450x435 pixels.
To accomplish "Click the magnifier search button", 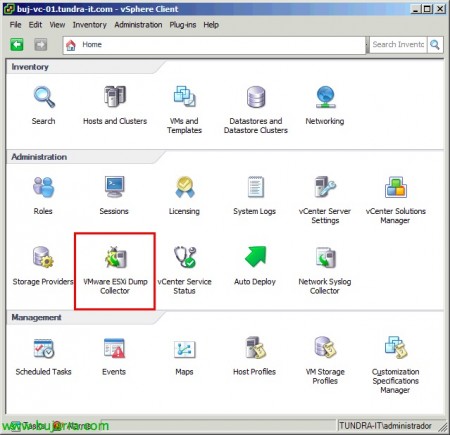I will [x=435, y=44].
